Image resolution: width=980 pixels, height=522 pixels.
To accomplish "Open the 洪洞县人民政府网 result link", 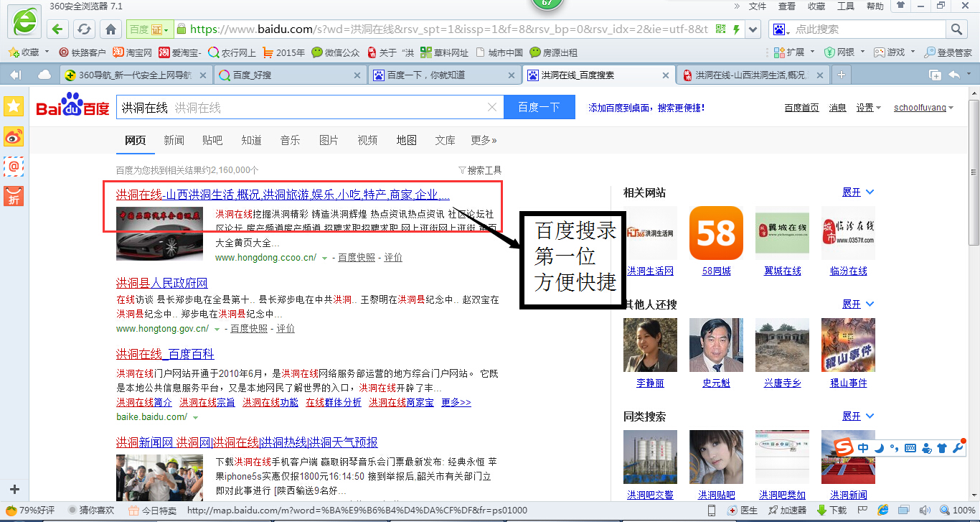I will [x=162, y=283].
